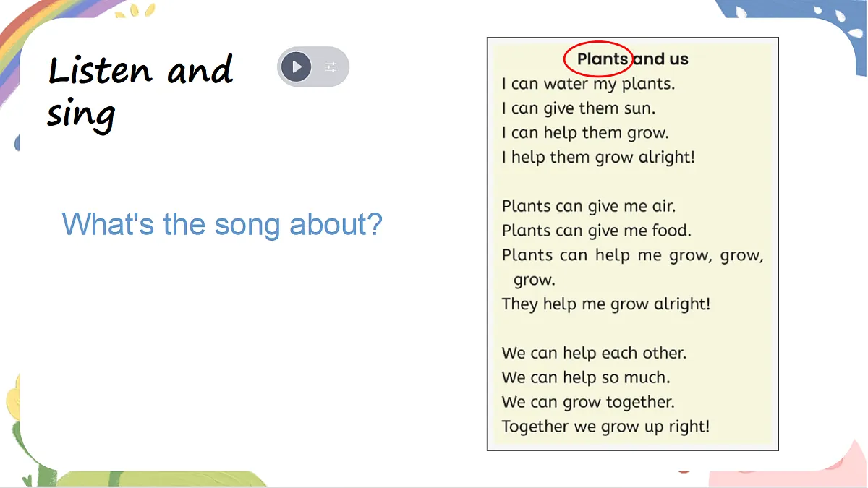Image resolution: width=868 pixels, height=488 pixels.
Task: Click the line 'They help me grow alright!'
Action: (x=606, y=304)
